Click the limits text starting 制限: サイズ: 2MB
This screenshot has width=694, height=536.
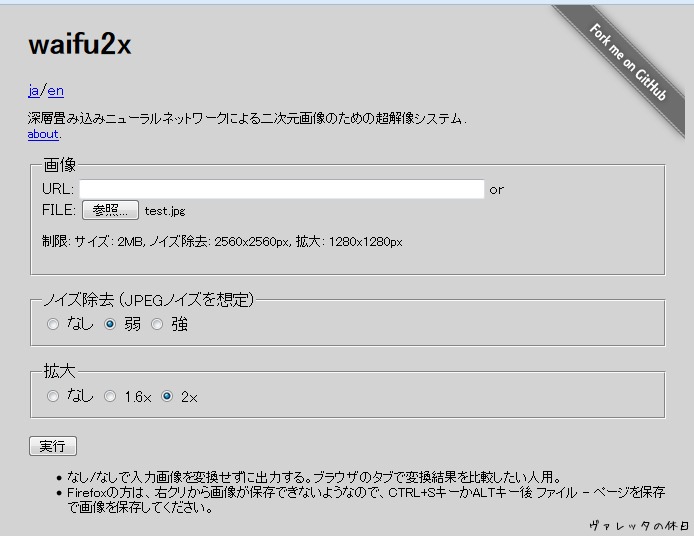[x=222, y=242]
